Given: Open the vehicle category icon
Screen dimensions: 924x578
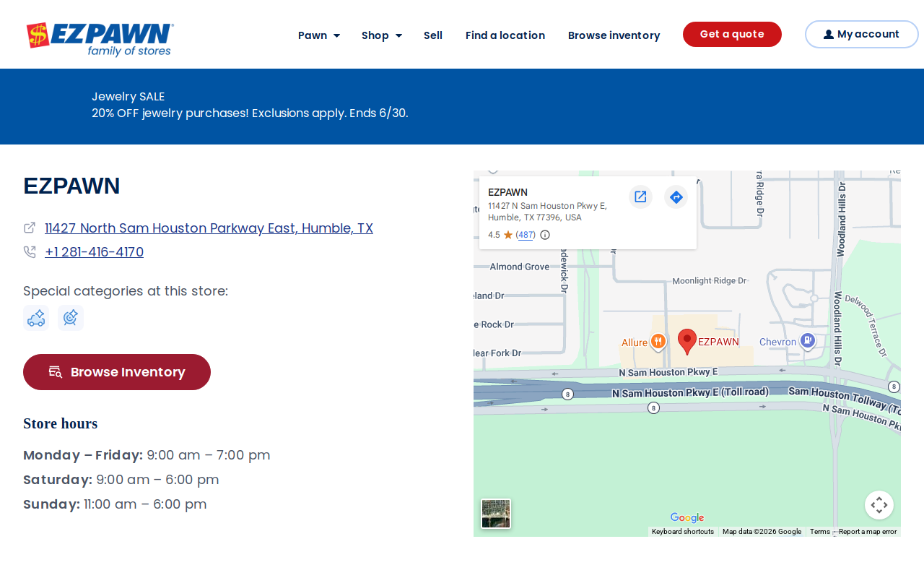Looking at the screenshot, I should [x=36, y=318].
